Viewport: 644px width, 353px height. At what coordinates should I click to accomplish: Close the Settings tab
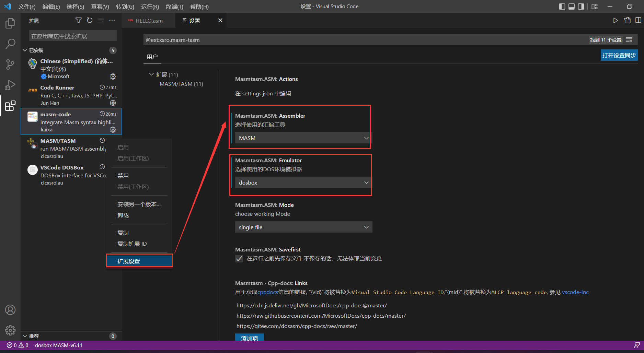tap(220, 21)
